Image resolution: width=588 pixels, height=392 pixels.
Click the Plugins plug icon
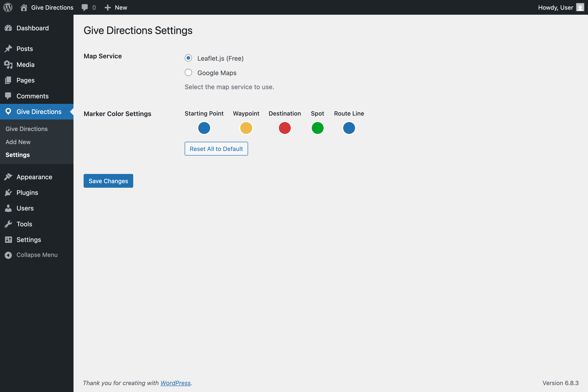[x=8, y=193]
